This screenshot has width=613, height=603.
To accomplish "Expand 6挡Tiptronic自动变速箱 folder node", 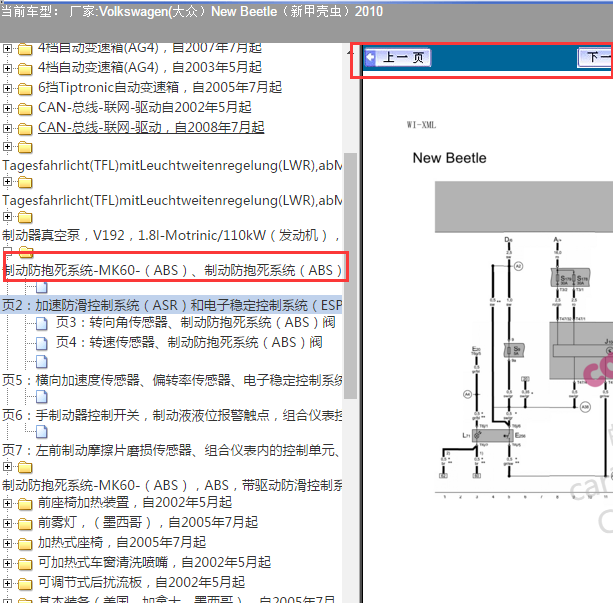I will coord(7,88).
